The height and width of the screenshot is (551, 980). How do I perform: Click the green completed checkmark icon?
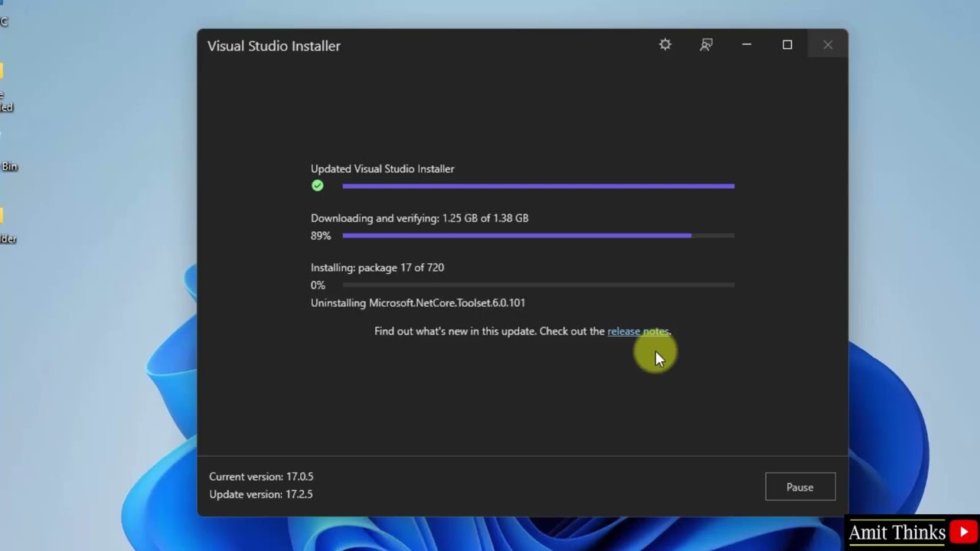pos(318,186)
